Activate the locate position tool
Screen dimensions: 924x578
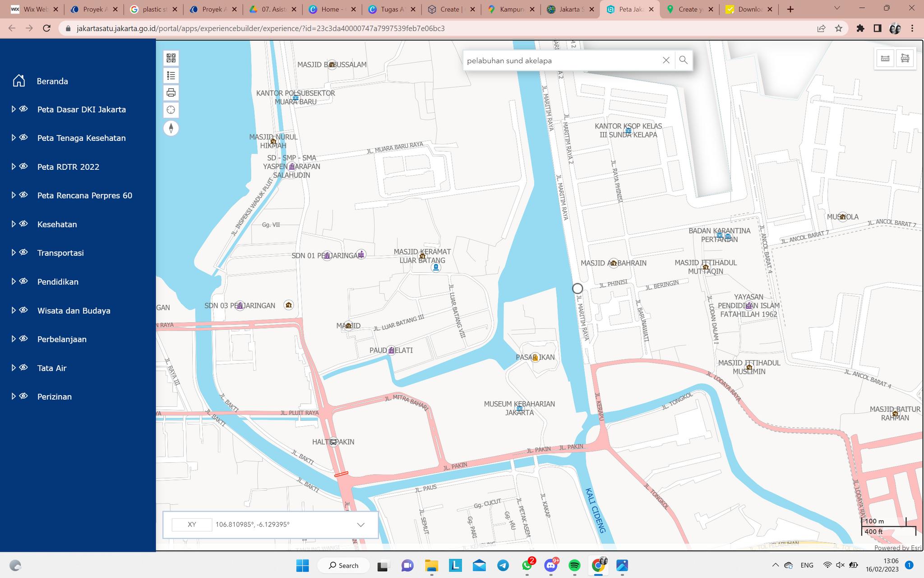tap(171, 110)
